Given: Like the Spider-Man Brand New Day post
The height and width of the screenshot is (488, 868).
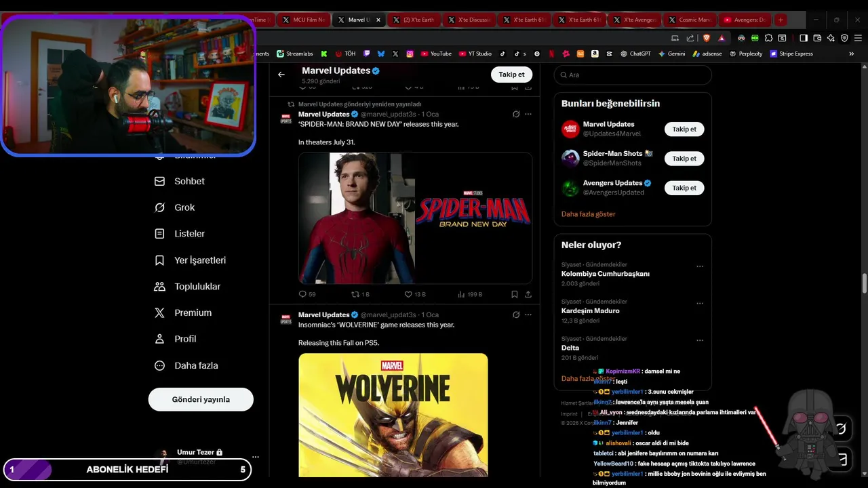Looking at the screenshot, I should [415, 294].
